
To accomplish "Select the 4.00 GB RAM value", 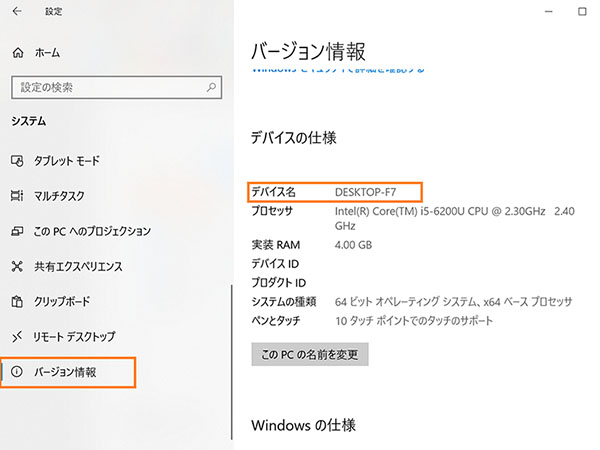I will pos(353,245).
